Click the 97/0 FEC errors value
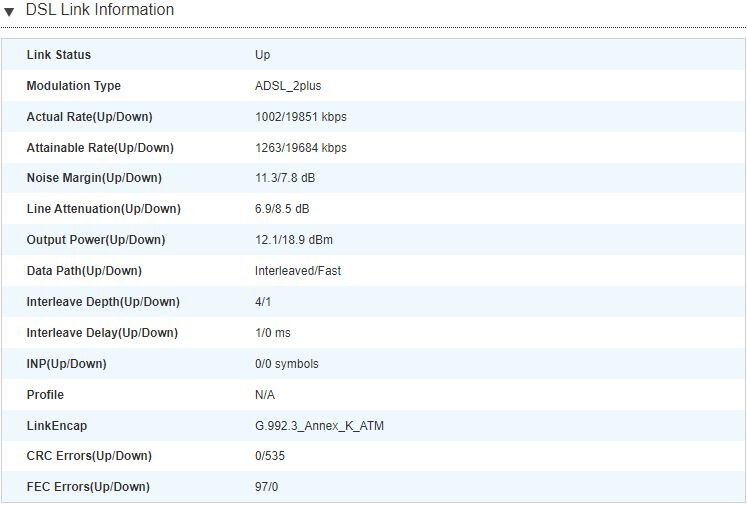Screen dimensions: 747x506 (266, 486)
